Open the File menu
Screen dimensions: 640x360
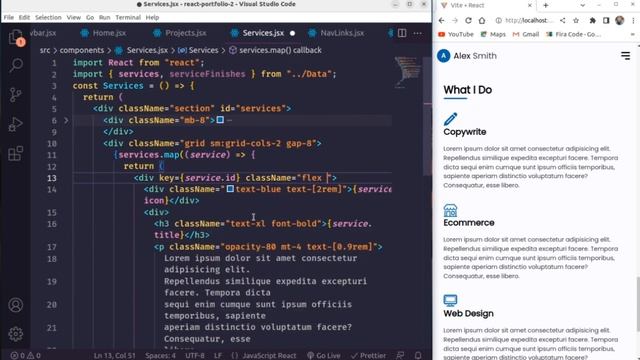pyautogui.click(x=9, y=18)
